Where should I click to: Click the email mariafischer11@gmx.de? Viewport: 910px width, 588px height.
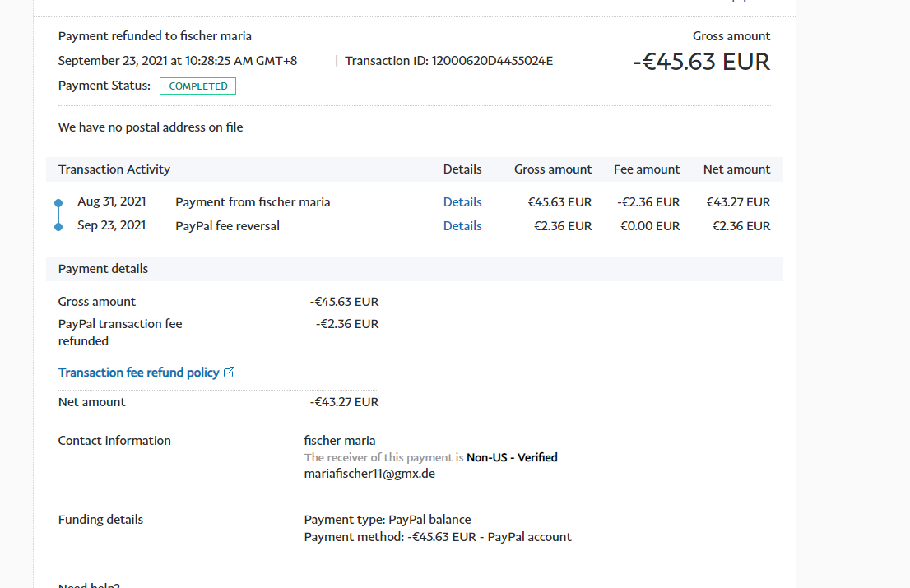[x=369, y=474]
